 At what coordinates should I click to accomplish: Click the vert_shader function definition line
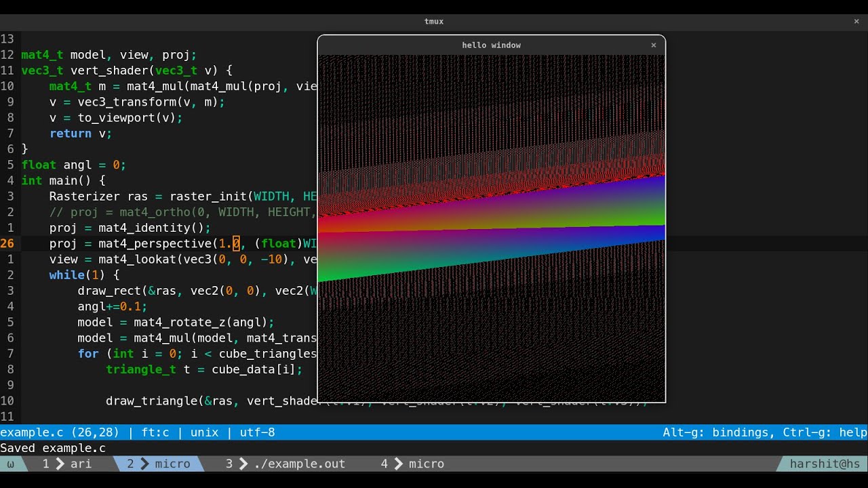point(127,70)
